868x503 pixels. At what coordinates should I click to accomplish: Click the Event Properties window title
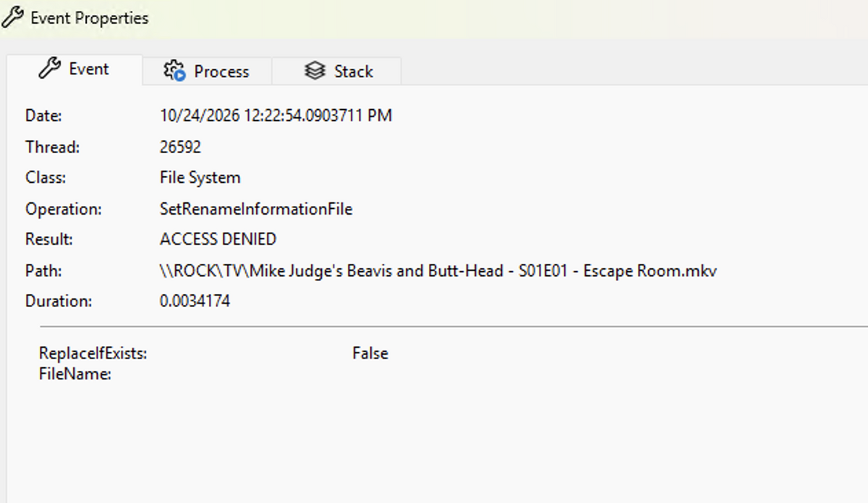pyautogui.click(x=90, y=18)
